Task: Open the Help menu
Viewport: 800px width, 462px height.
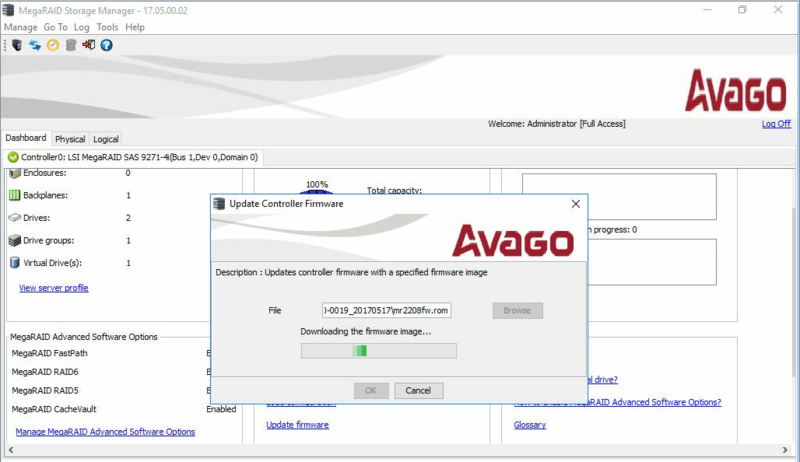Action: pyautogui.click(x=135, y=27)
